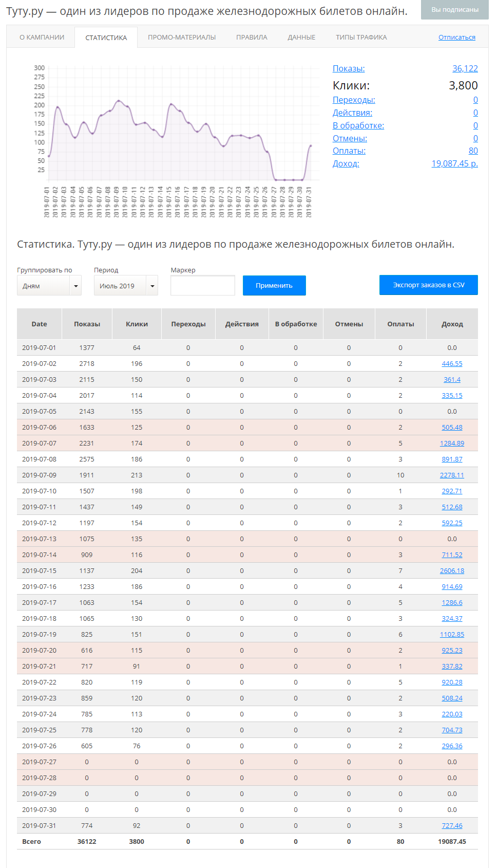Image resolution: width=497 pixels, height=868 pixels.
Task: Click the income value 2606.18 link
Action: tap(452, 571)
